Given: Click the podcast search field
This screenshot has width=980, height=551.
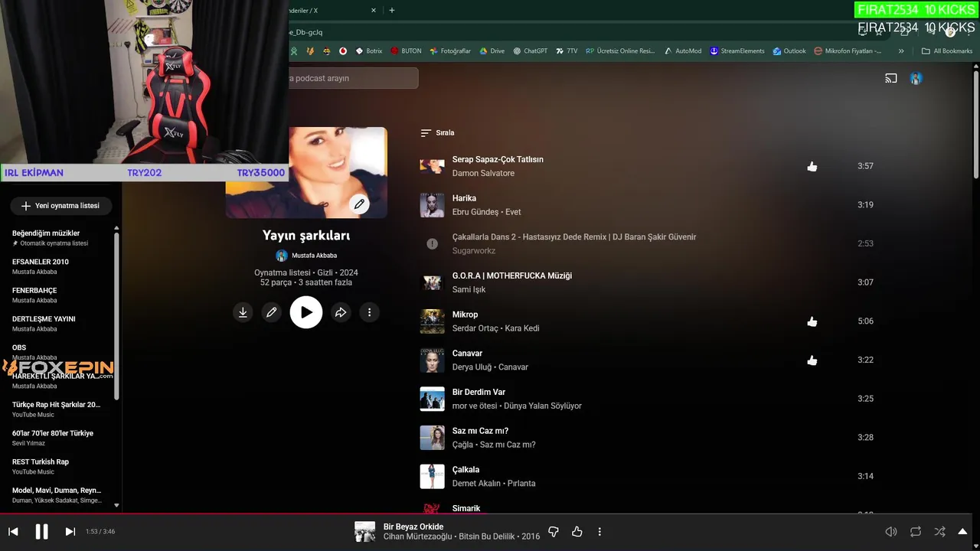Looking at the screenshot, I should click(x=354, y=78).
